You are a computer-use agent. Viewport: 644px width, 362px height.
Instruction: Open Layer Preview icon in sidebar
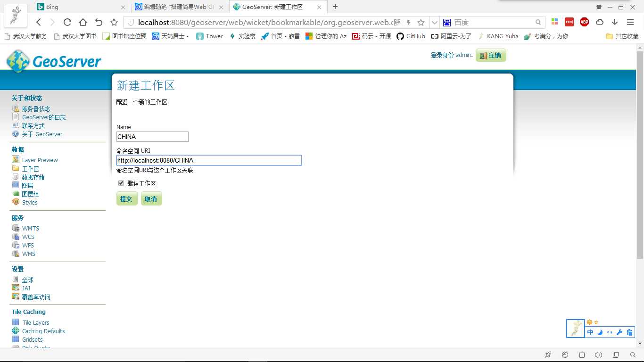click(16, 160)
